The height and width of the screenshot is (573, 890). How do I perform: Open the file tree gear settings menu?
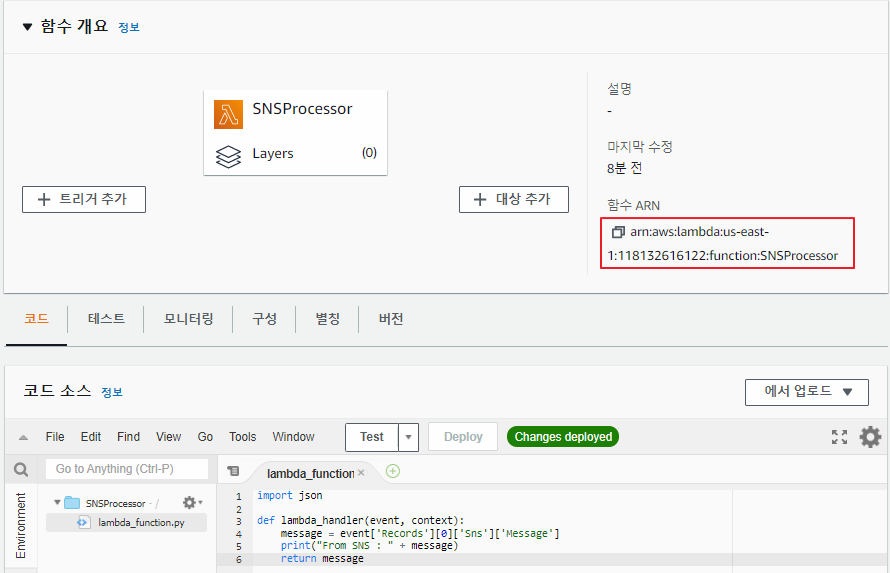coord(192,502)
